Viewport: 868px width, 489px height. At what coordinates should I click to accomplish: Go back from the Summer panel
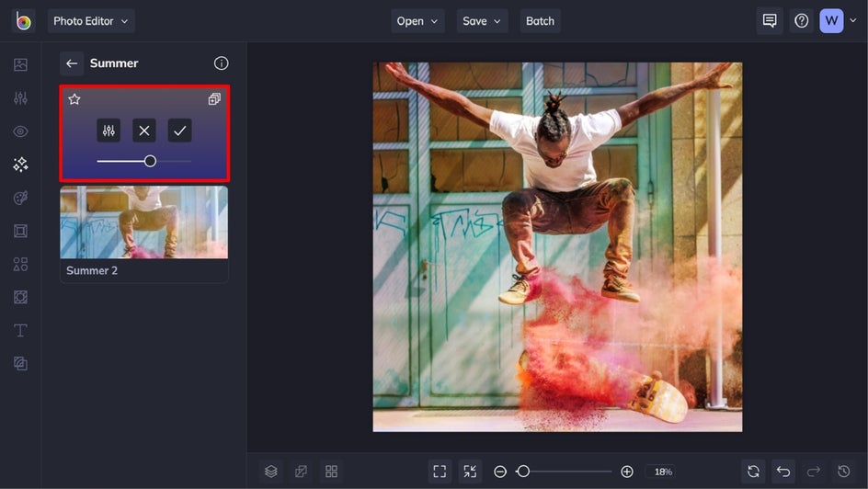pos(72,63)
